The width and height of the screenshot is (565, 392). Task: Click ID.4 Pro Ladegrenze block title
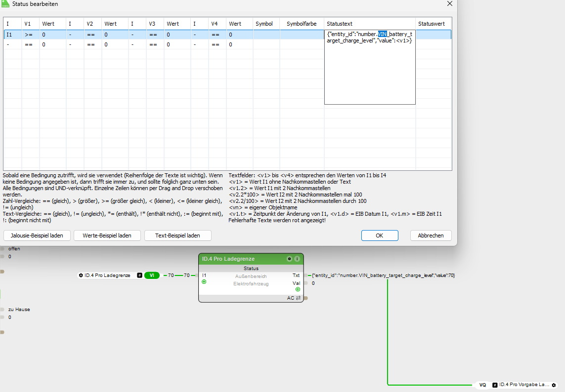[228, 259]
